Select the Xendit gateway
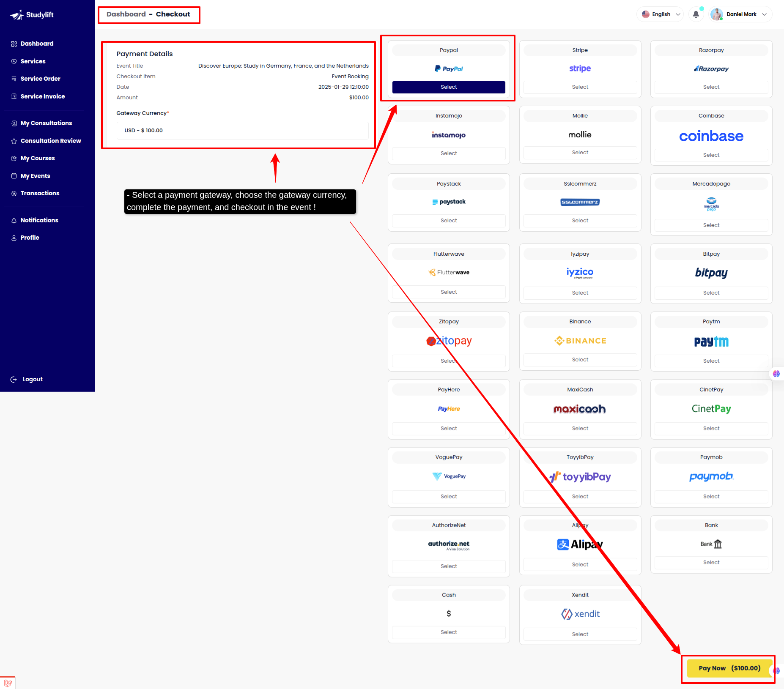The width and height of the screenshot is (784, 689). 580,634
